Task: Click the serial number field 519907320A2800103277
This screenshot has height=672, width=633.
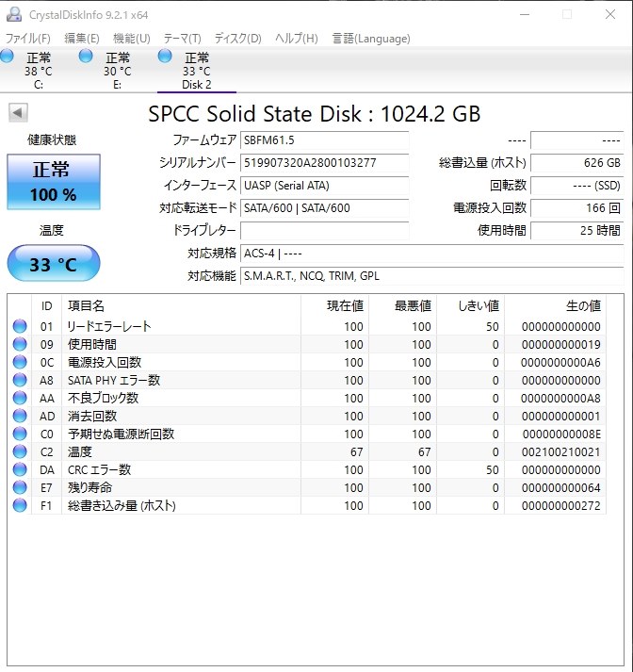Action: point(325,163)
